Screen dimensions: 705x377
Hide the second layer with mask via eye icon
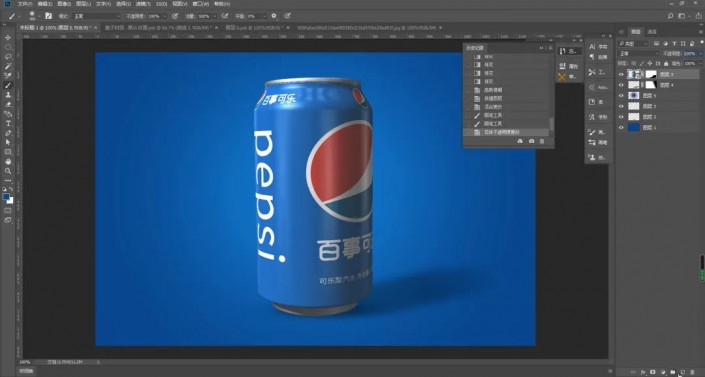click(x=621, y=85)
